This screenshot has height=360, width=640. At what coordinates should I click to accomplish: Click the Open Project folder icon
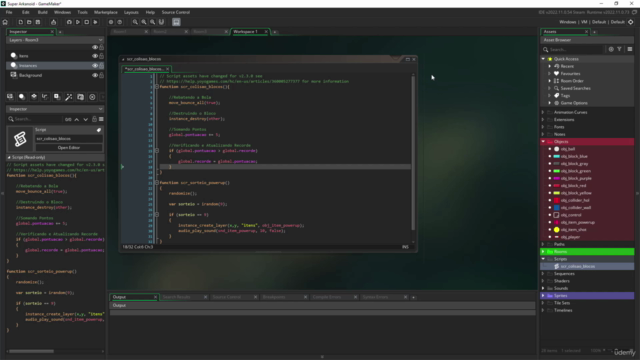tap(29, 22)
